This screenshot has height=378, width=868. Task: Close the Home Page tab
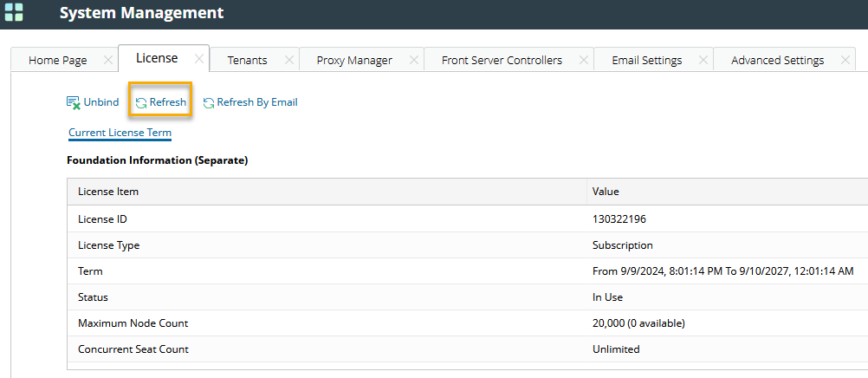click(x=107, y=60)
